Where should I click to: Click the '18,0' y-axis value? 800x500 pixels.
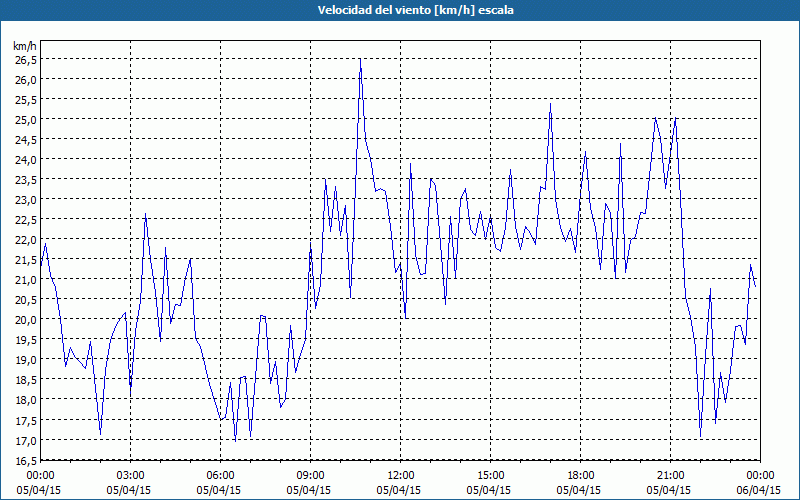[26, 400]
